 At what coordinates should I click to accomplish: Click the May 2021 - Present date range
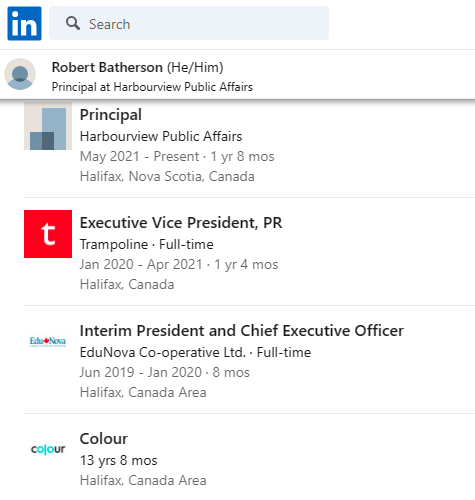coord(139,156)
